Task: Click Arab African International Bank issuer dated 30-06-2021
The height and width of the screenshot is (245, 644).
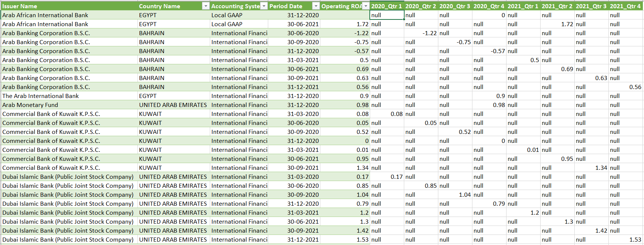Action: click(x=69, y=24)
